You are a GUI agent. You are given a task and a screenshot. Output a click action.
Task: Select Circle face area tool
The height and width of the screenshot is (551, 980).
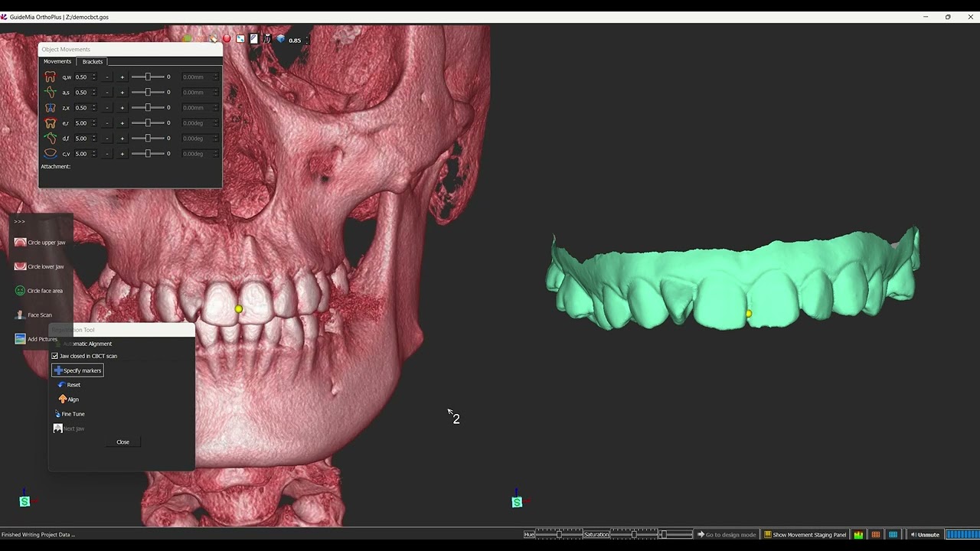(x=40, y=291)
